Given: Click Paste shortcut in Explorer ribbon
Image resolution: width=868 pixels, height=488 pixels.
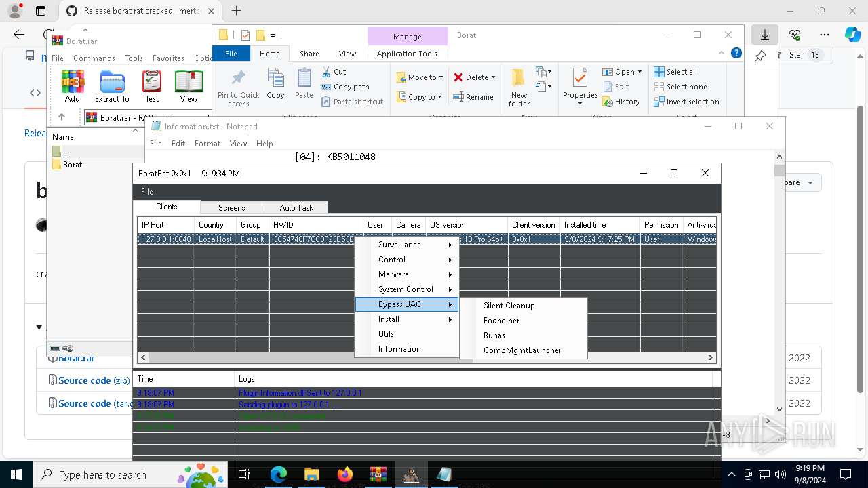Looking at the screenshot, I should pyautogui.click(x=352, y=102).
